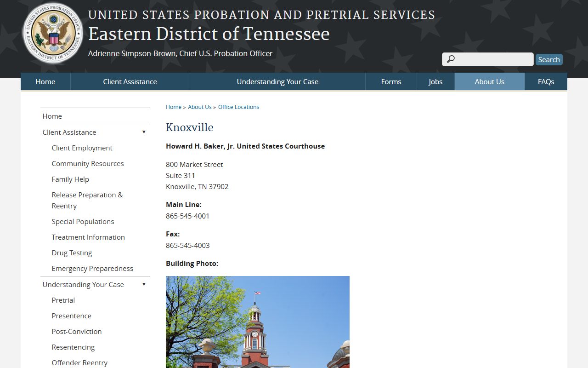Collapse the Understanding Your Case sidebar arrow
The width and height of the screenshot is (588, 368).
point(144,284)
